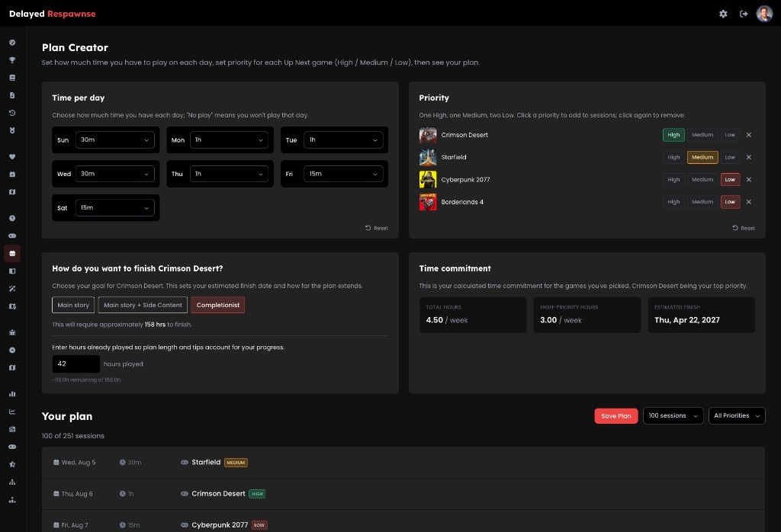781x532 pixels.
Task: Click the Delayed Respawnse logo
Action: 53,14
